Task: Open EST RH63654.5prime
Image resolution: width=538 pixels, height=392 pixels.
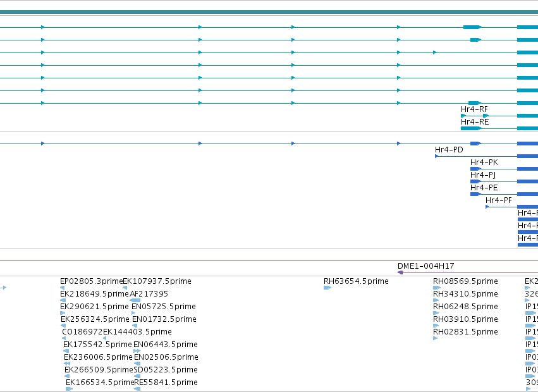Action: (x=356, y=281)
